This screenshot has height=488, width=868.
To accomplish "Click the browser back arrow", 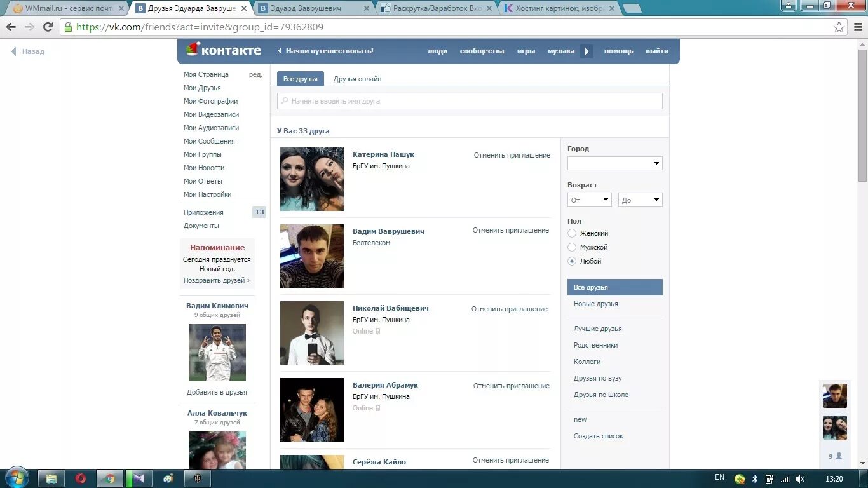I will tap(11, 27).
